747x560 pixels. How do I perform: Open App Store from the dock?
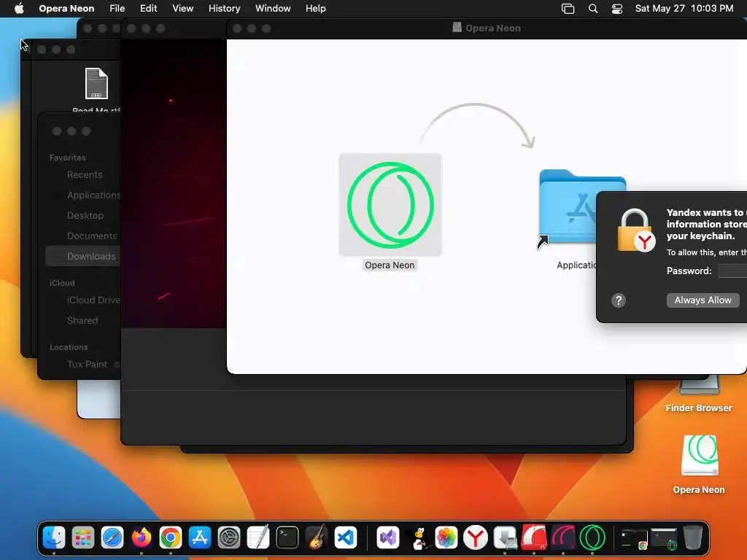[x=200, y=537]
